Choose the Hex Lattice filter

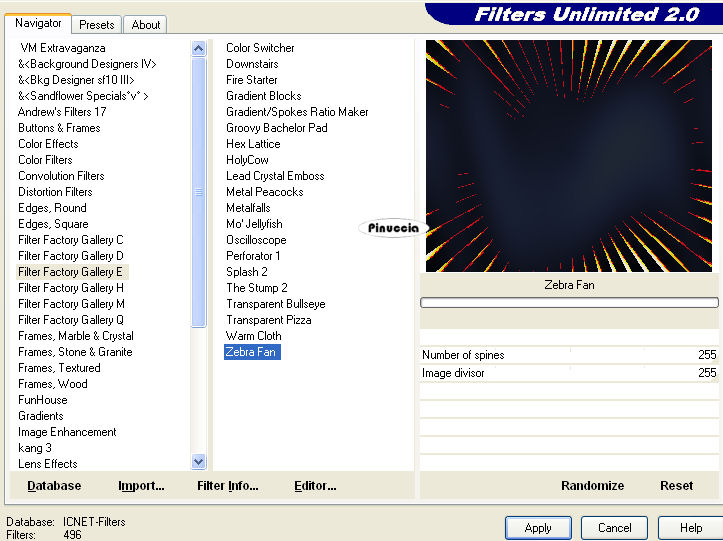[x=253, y=144]
